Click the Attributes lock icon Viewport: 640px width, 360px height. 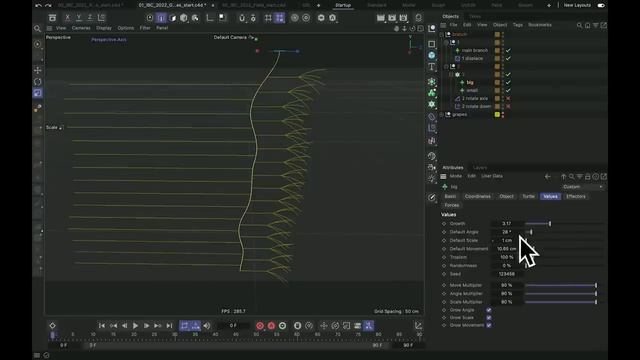587,176
